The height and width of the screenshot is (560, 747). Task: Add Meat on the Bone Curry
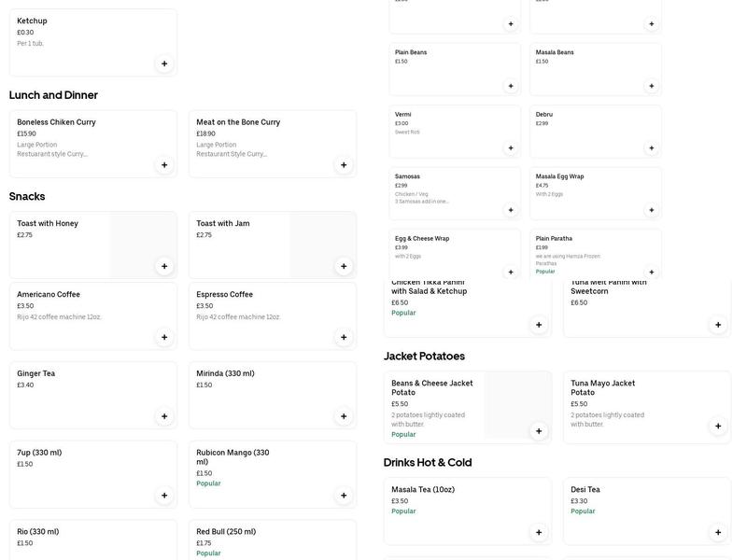(x=344, y=165)
